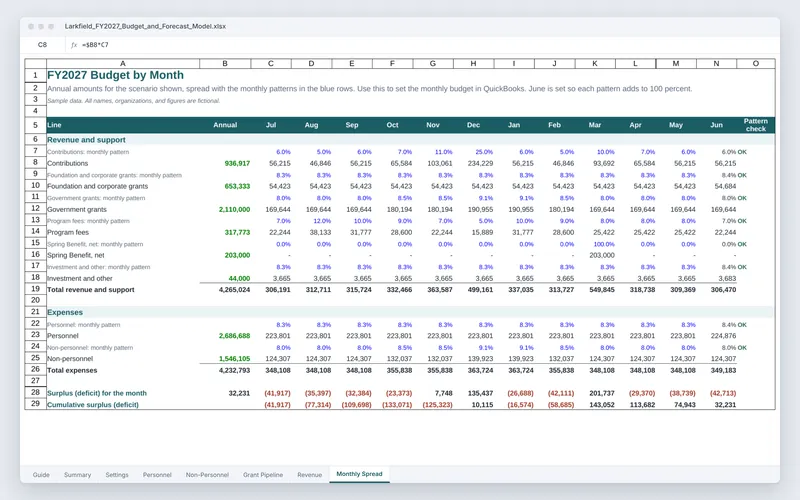Click the 'Government grants: monthly pattern' label
Image resolution: width=800 pixels, height=500 pixels.
click(x=96, y=198)
